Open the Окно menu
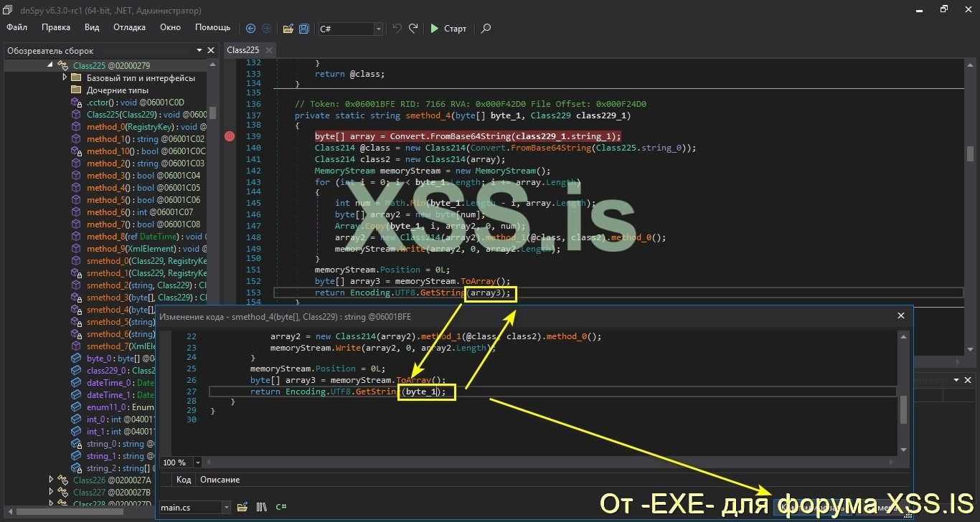The width and height of the screenshot is (980, 522). pos(170,27)
